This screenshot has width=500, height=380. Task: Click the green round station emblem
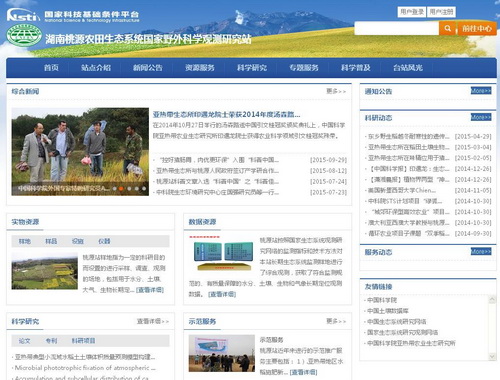point(24,35)
